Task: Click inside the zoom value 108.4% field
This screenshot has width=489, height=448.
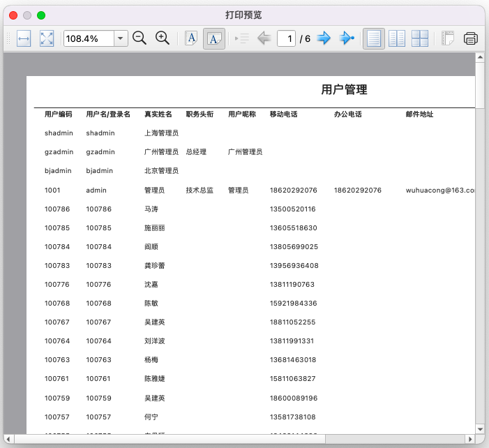Action: (89, 39)
